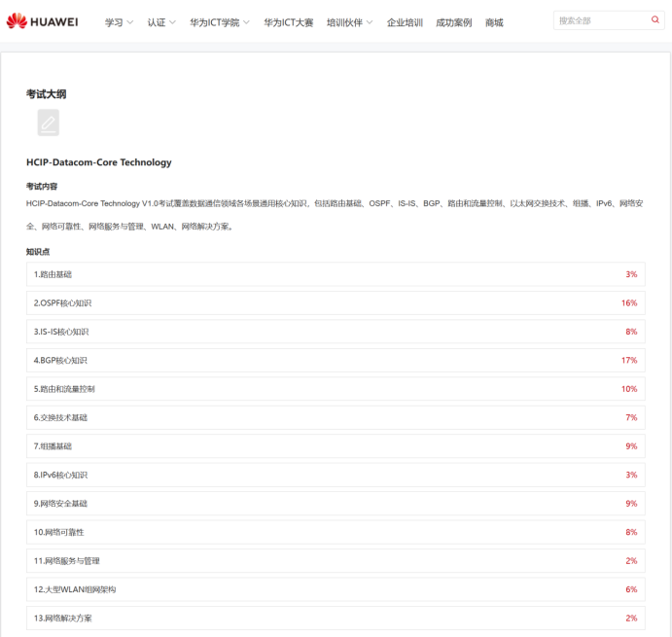
Task: Click the exam outline edit icon
Action: click(x=48, y=123)
